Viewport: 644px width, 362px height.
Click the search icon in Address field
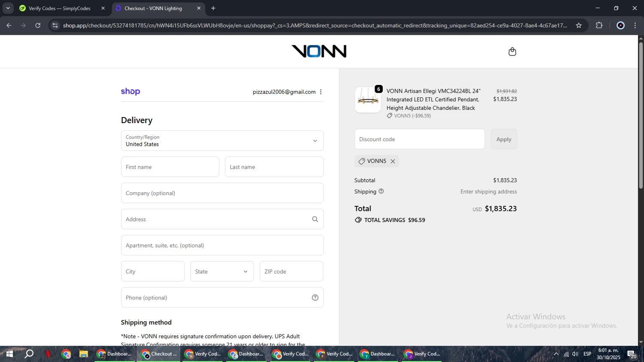[x=315, y=219]
